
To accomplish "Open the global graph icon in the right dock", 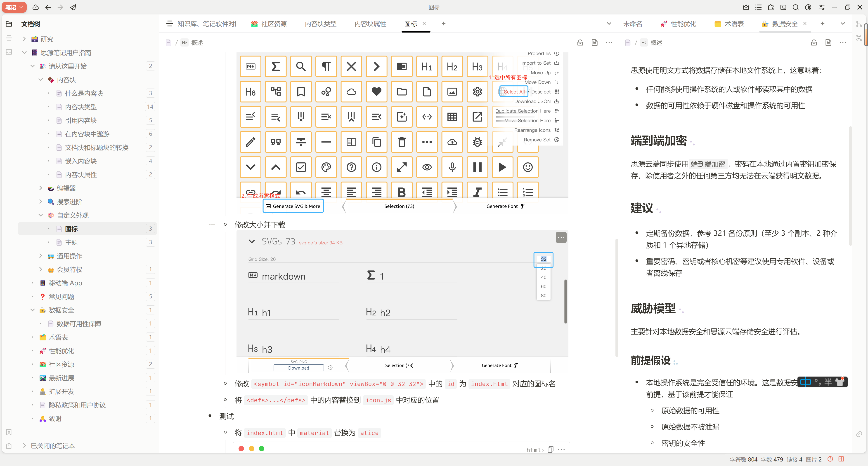I will (x=859, y=38).
